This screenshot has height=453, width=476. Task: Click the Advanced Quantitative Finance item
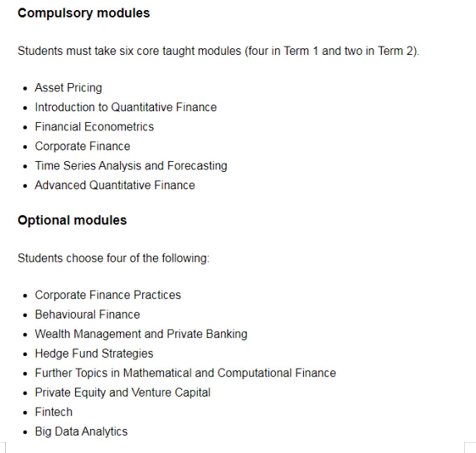pyautogui.click(x=115, y=185)
